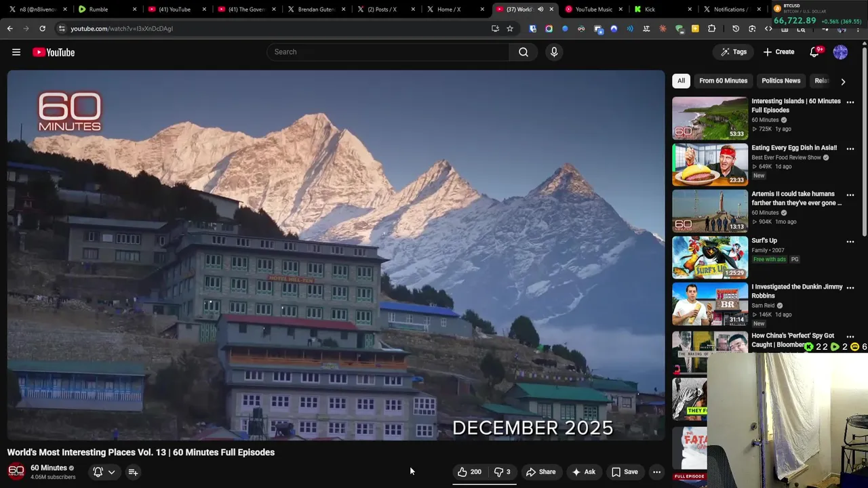Dislike the video
The width and height of the screenshot is (868, 488).
(x=502, y=472)
